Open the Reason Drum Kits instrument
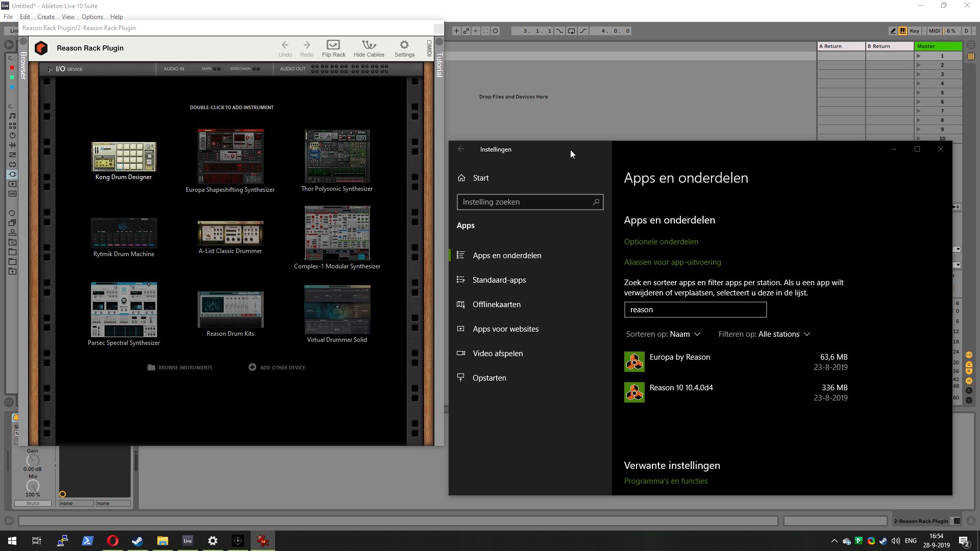The image size is (980, 551). click(x=230, y=310)
